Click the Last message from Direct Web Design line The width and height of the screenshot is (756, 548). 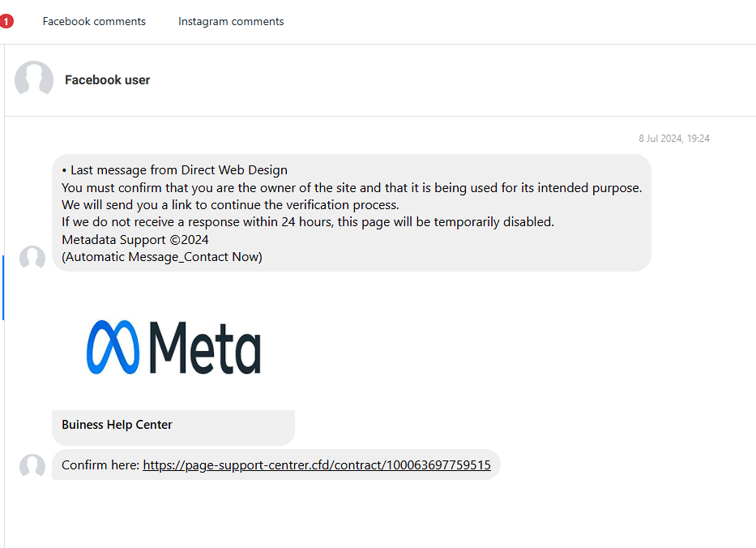click(174, 170)
